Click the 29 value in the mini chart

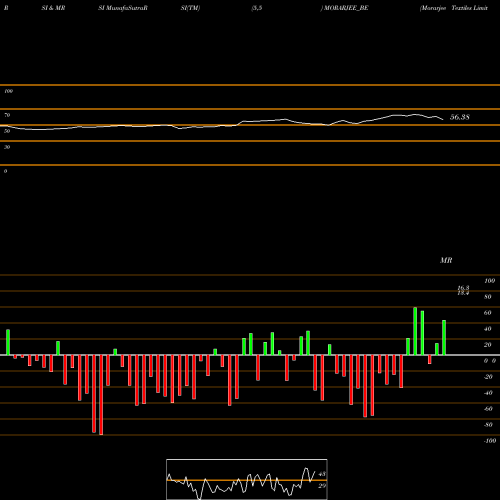(322, 486)
